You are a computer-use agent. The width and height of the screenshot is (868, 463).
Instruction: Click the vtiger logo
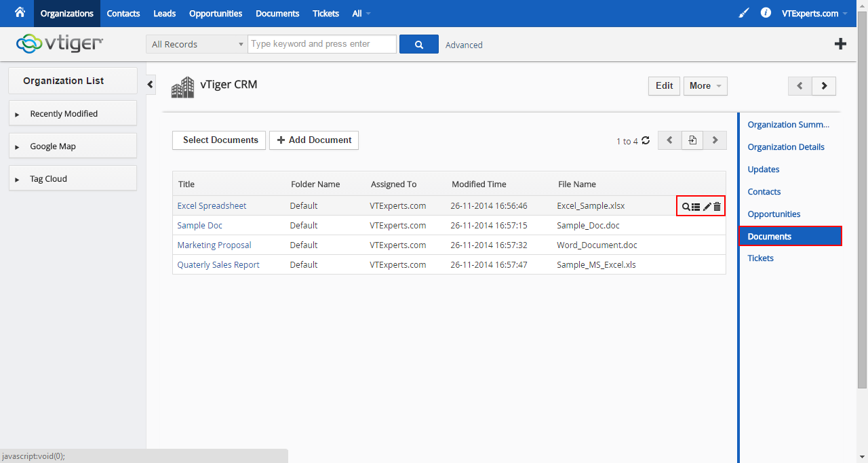[60, 43]
